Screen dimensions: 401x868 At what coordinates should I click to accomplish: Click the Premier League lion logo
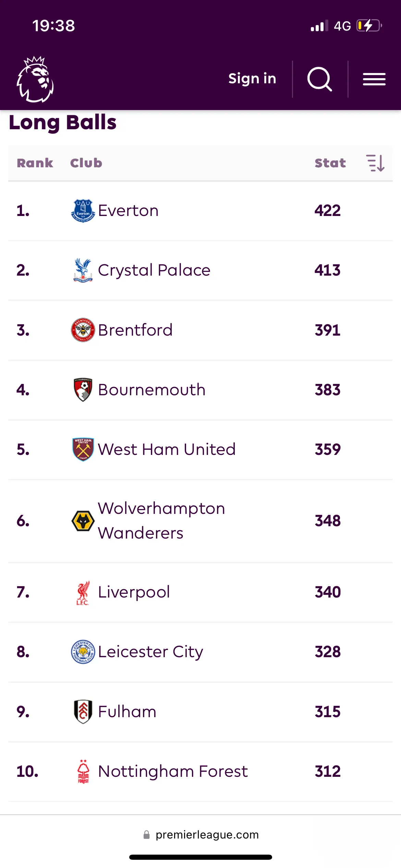tap(35, 80)
